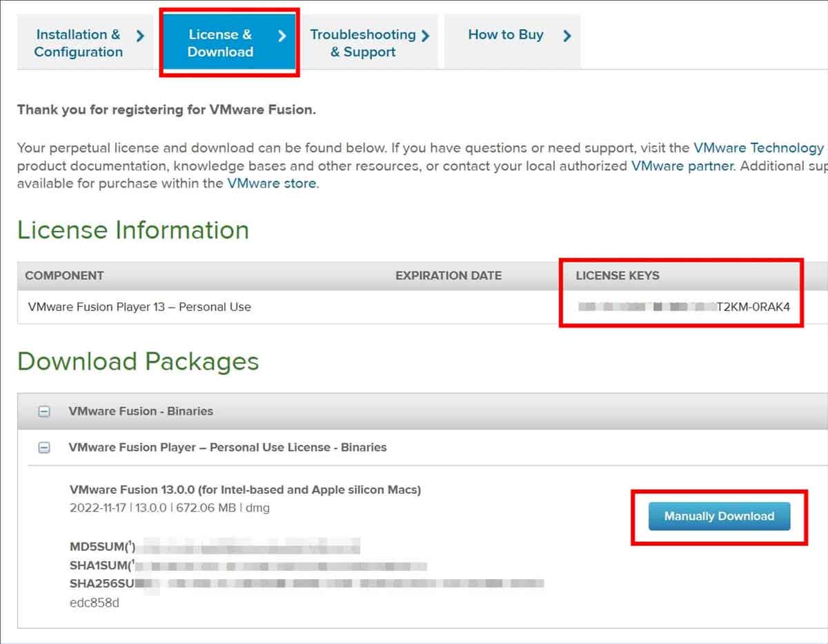Follow the VMware partner link
This screenshot has height=644, width=828.
682,165
